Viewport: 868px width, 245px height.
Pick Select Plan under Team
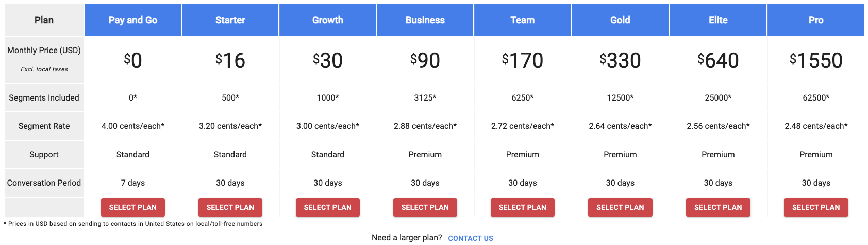click(x=523, y=207)
